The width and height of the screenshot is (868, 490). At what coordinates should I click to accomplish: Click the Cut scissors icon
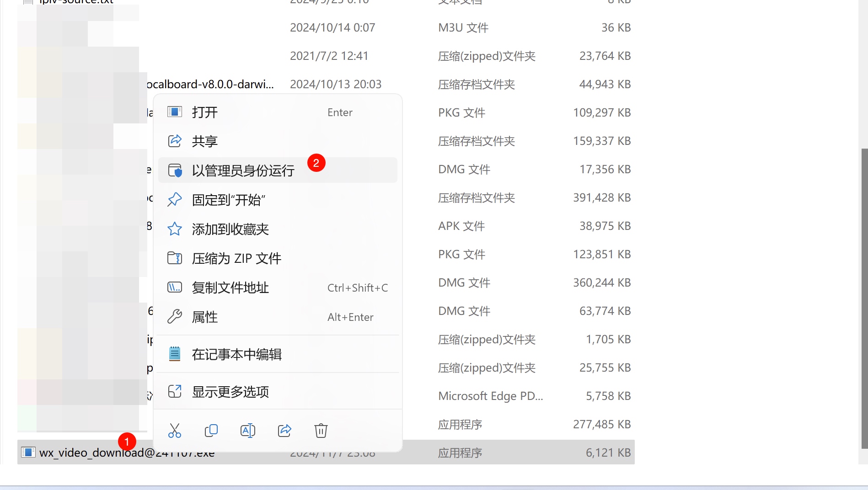[175, 431]
